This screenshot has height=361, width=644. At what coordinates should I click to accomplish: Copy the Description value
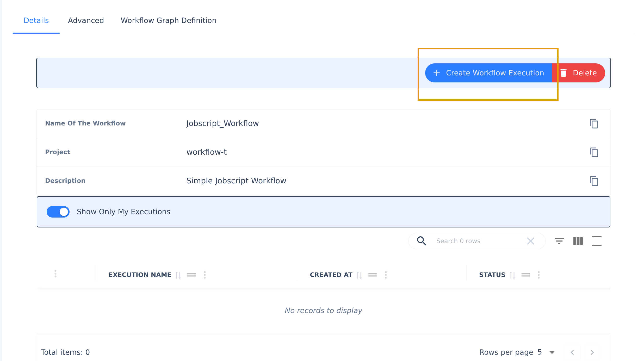(x=594, y=181)
